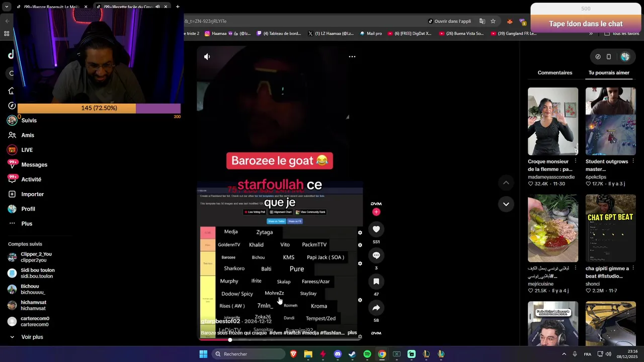Go to next video with down chevron
This screenshot has height=362, width=644.
point(506,204)
